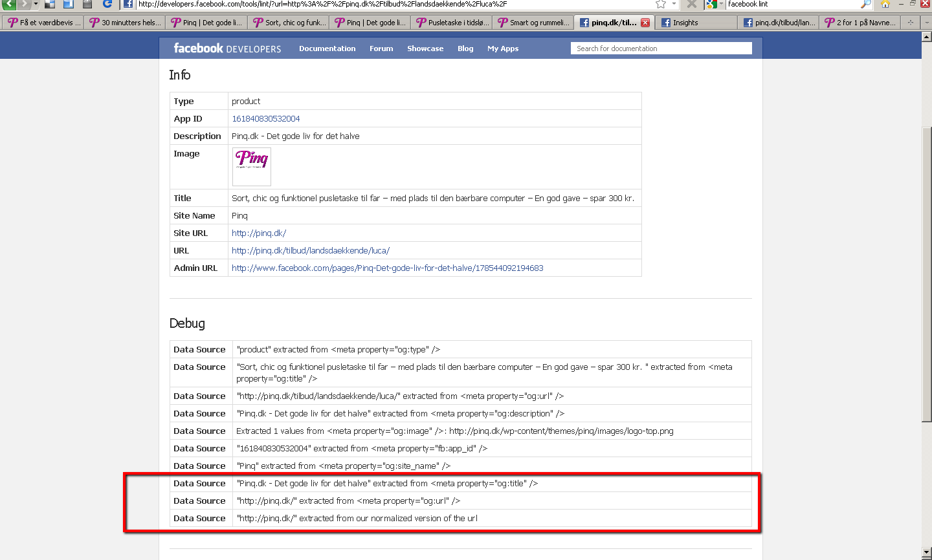932x560 pixels.
Task: Click the 'Debug' section heading
Action: [187, 323]
